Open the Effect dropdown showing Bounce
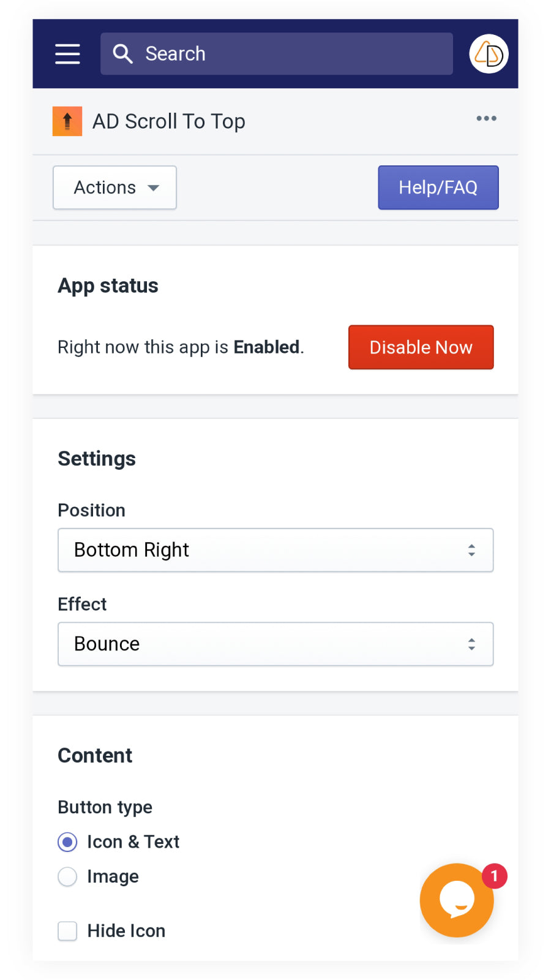Viewport: 551px width, 980px height. [x=275, y=644]
